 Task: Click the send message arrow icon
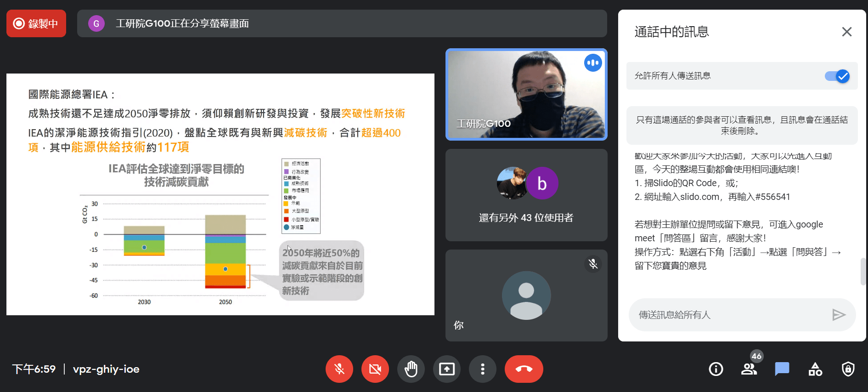pos(839,315)
